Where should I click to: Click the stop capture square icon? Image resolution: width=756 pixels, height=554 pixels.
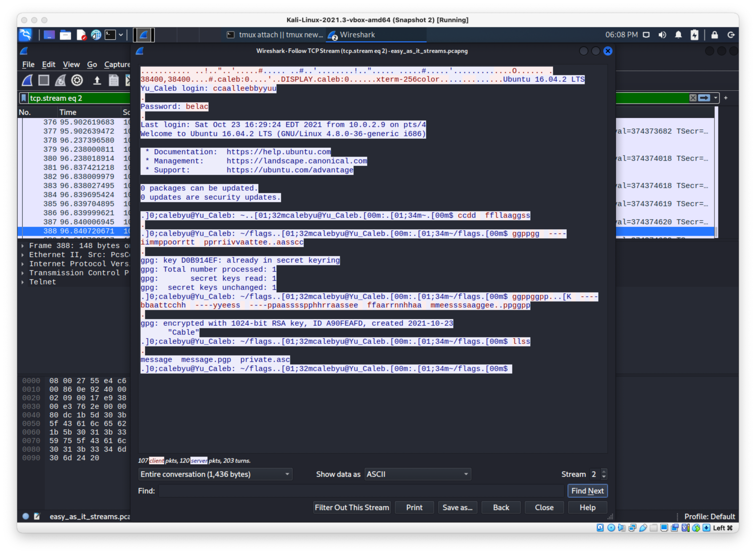44,80
